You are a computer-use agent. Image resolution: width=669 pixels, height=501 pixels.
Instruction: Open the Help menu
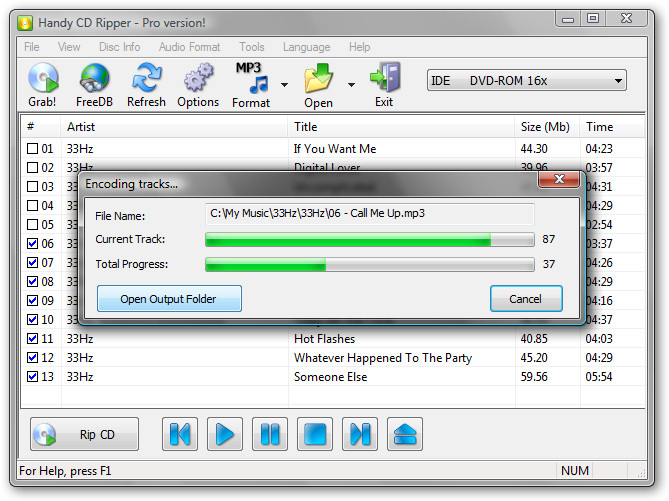coord(359,47)
